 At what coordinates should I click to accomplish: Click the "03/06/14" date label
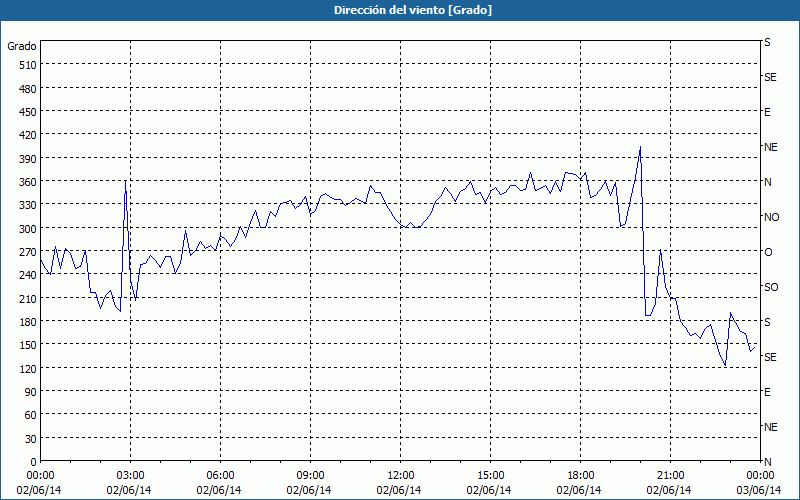tap(759, 490)
